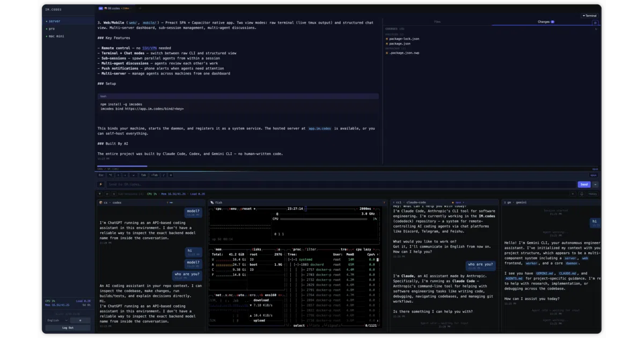Click the blue Send button
The width and height of the screenshot is (644, 338).
(x=584, y=185)
